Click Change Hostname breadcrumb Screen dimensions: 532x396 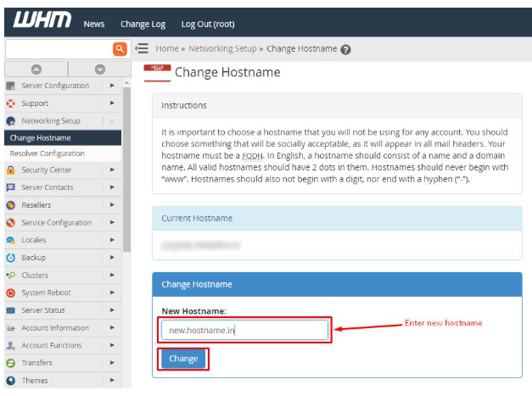pos(301,49)
